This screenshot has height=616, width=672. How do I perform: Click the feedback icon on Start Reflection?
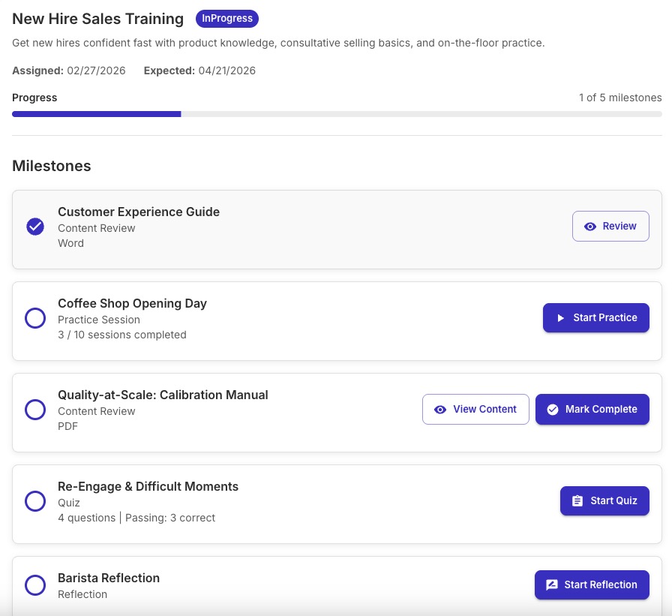click(x=552, y=584)
